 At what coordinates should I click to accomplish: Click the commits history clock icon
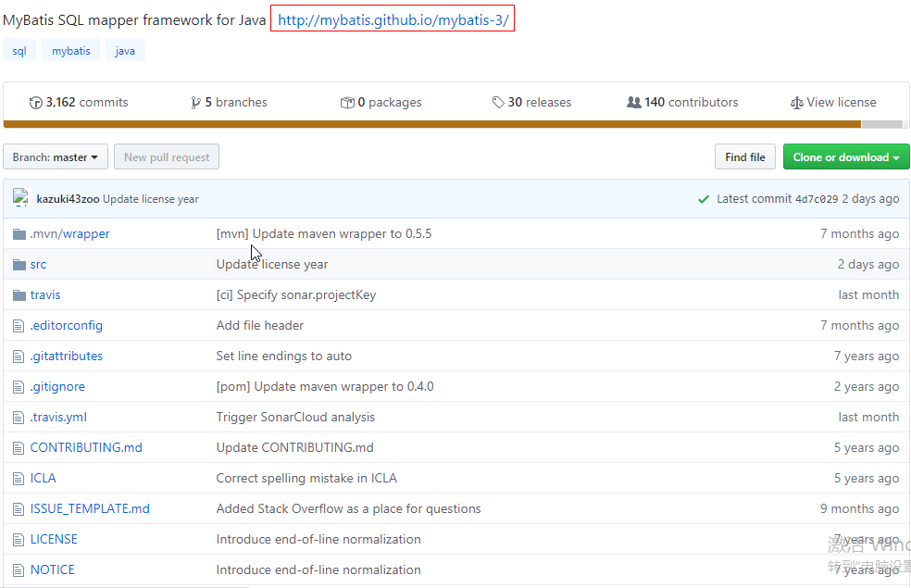pos(35,103)
